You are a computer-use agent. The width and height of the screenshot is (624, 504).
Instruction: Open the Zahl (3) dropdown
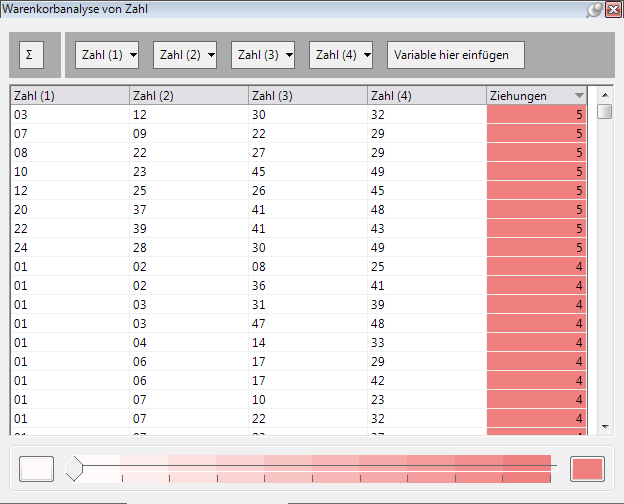(x=263, y=55)
